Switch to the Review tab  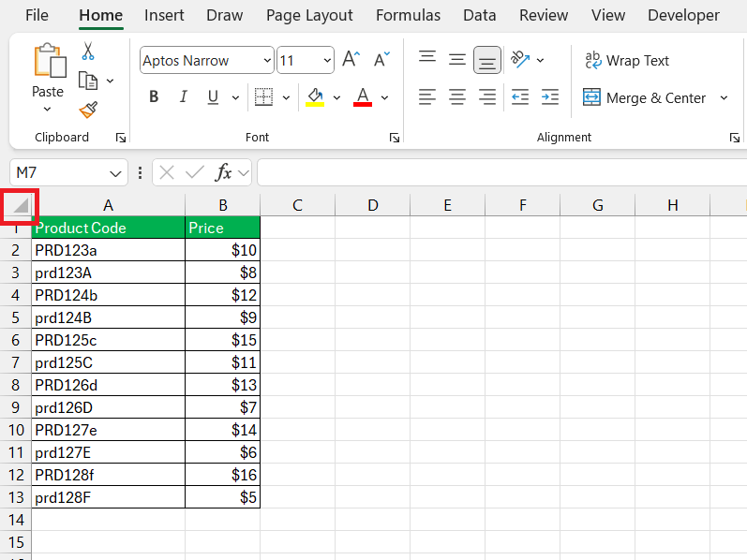click(x=544, y=15)
